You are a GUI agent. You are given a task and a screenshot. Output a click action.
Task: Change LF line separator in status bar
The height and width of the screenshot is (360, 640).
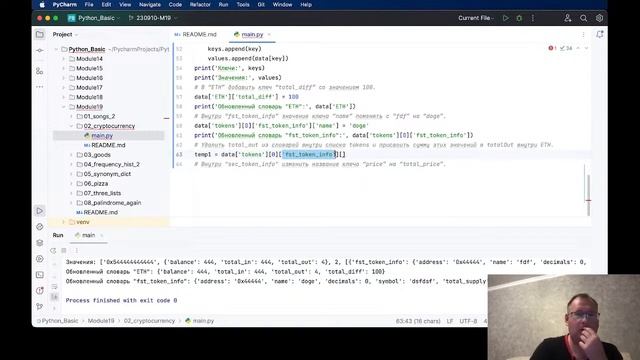450,321
